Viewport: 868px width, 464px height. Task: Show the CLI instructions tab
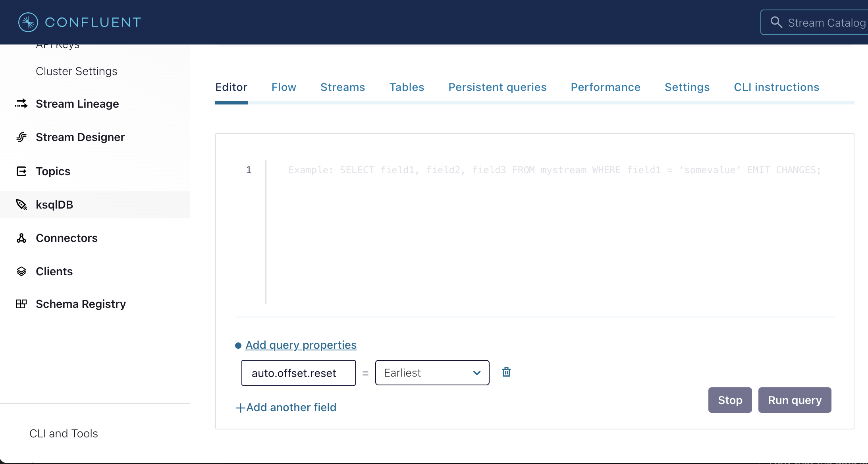coord(776,87)
